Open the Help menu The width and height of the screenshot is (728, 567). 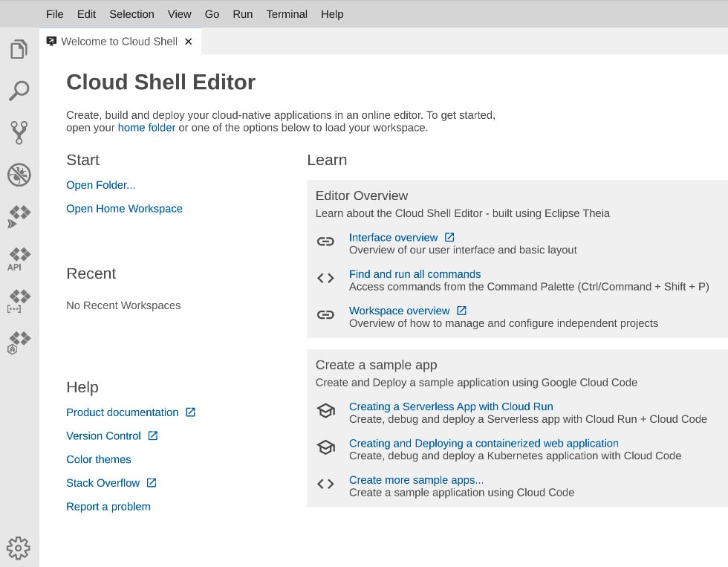tap(333, 14)
